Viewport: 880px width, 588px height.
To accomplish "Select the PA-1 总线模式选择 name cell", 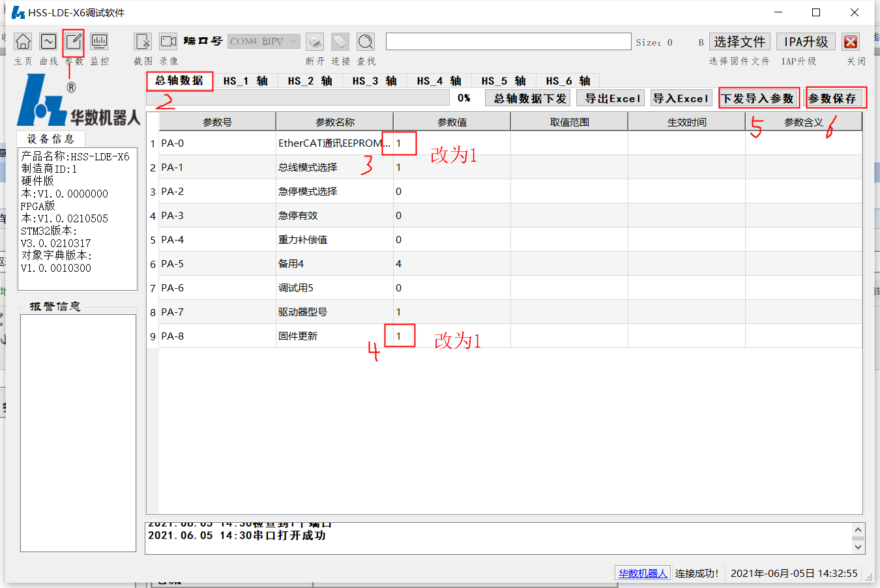I will coord(334,168).
